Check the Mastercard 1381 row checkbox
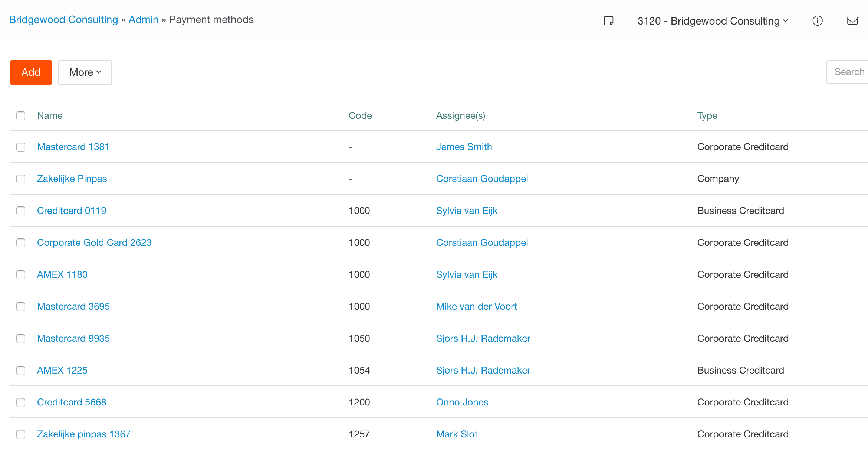 click(21, 147)
